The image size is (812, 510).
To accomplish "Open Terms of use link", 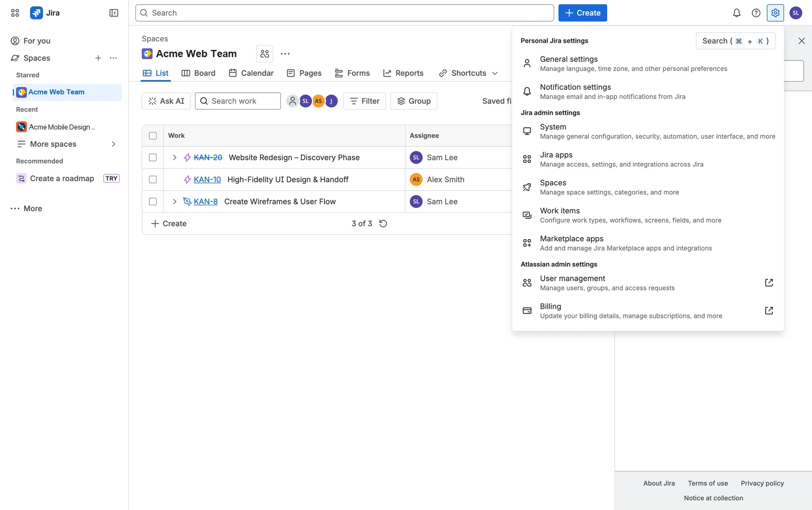I will [x=708, y=483].
